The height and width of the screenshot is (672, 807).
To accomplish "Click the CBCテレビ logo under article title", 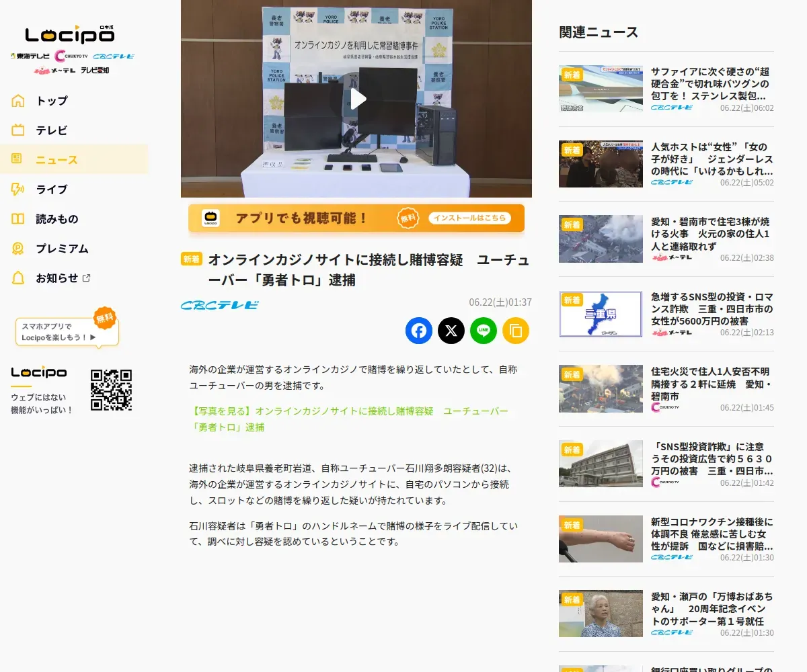I will click(219, 305).
